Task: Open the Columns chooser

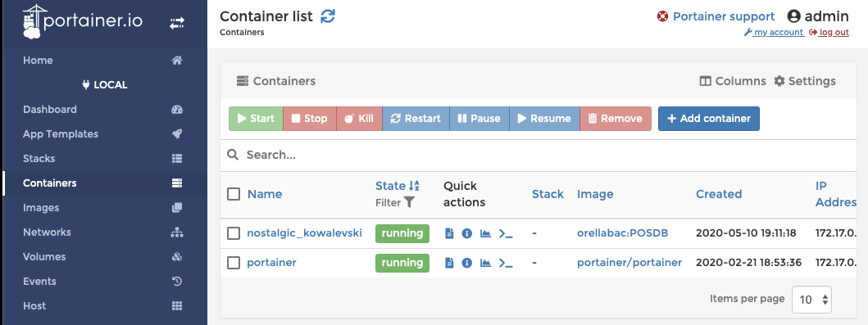Action: coord(733,81)
